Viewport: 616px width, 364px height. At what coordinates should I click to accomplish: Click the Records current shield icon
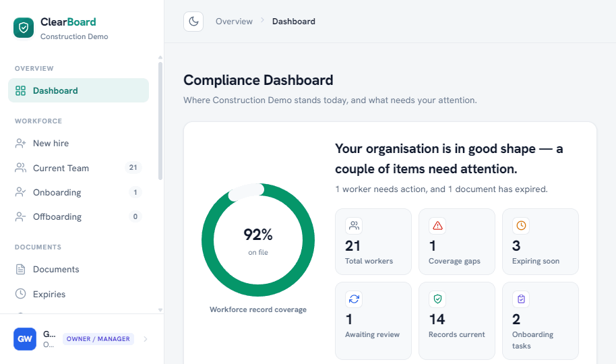437,299
